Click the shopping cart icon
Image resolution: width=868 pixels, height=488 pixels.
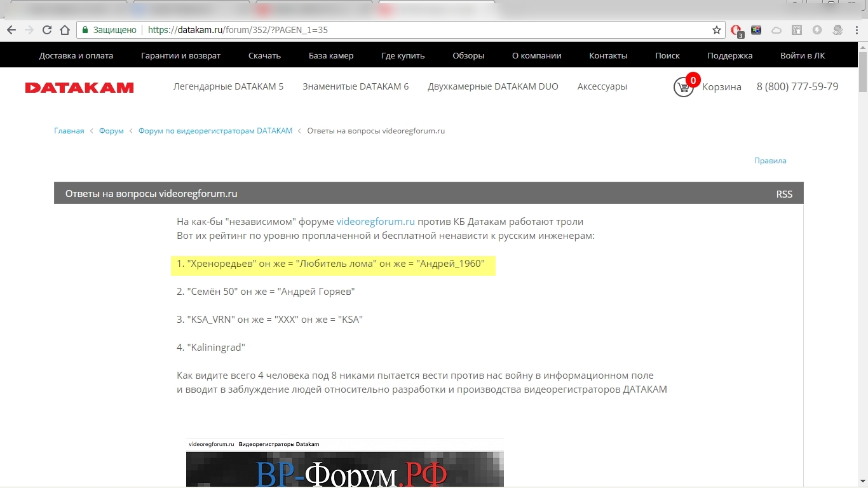683,87
